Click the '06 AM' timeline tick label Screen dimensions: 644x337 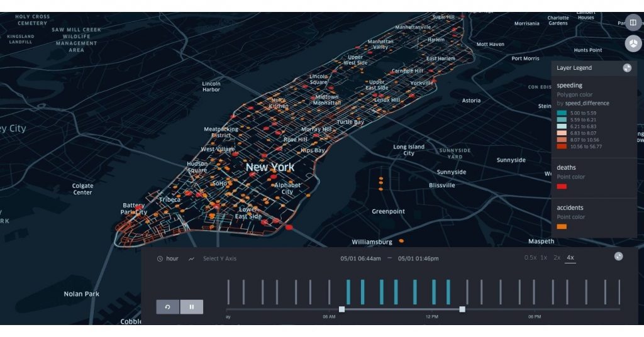pos(329,316)
